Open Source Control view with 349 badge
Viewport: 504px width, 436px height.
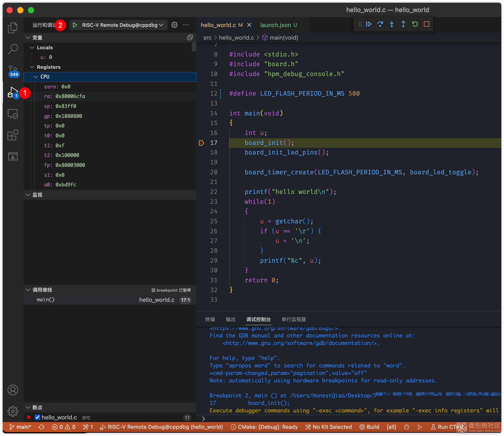coord(13,71)
